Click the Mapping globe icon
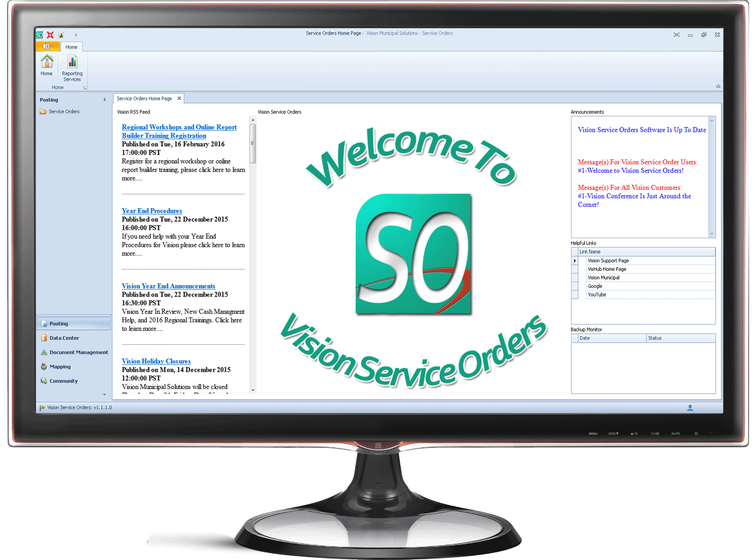Screen dimensions: 755x560 pyautogui.click(x=44, y=366)
